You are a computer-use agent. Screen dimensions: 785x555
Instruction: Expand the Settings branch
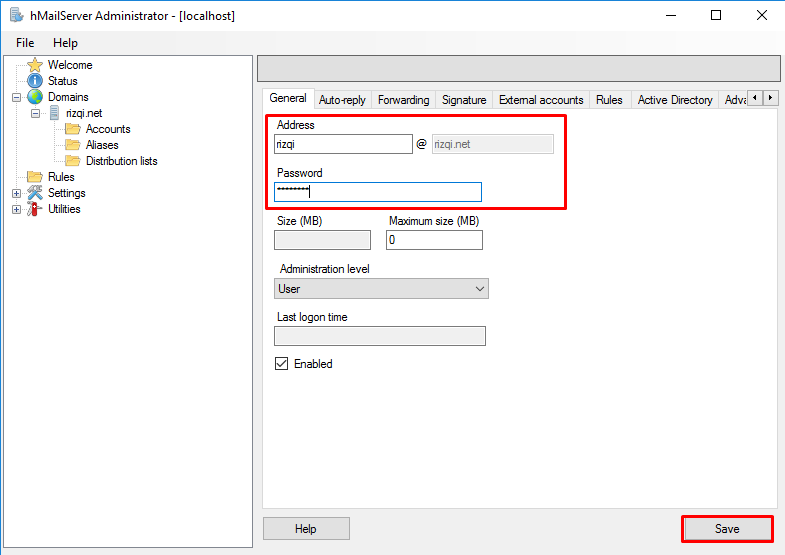coord(17,193)
